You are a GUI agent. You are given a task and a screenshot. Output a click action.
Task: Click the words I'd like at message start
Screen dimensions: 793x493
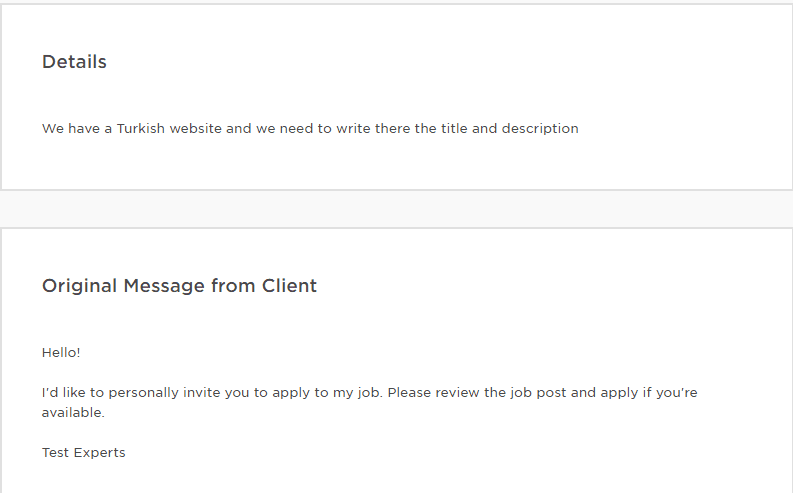pos(64,393)
